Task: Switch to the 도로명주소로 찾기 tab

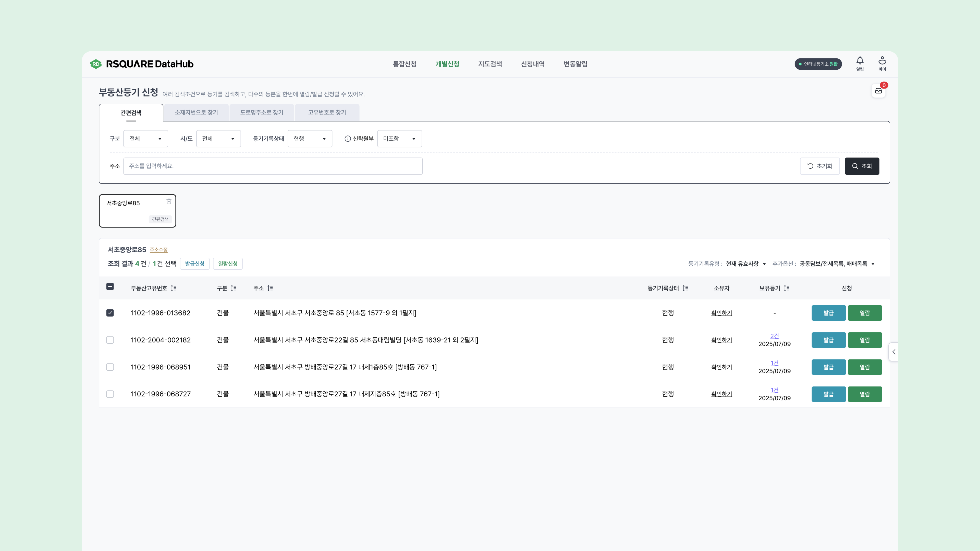Action: (261, 112)
